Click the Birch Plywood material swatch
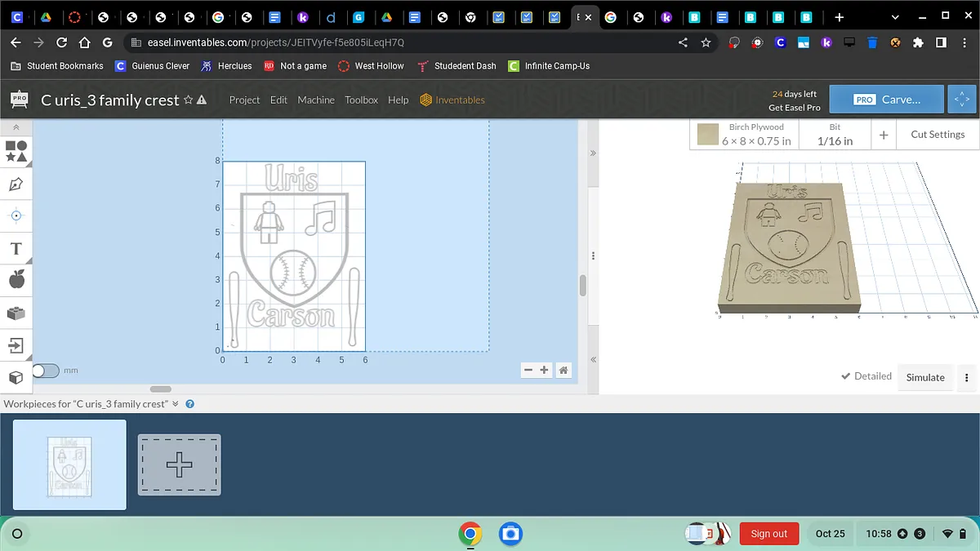 click(x=708, y=134)
